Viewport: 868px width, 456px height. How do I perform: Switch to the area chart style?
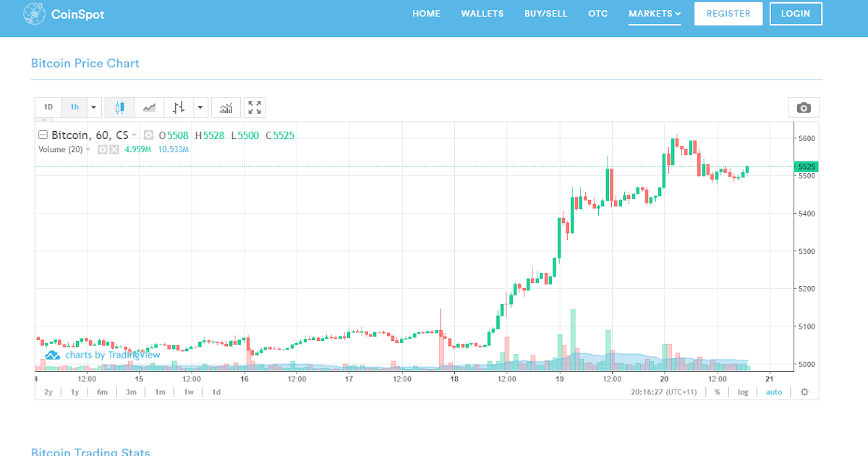coord(149,108)
